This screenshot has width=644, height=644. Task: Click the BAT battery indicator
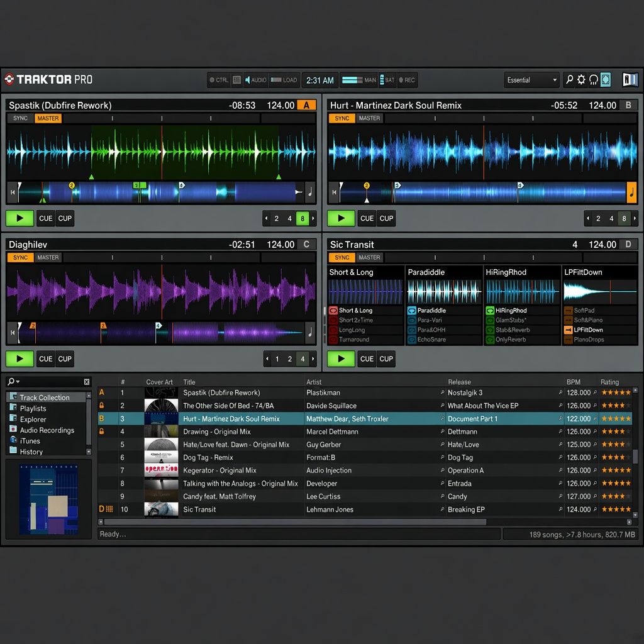click(387, 80)
